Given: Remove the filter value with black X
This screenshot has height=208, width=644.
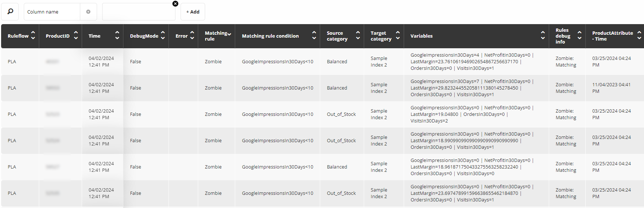Looking at the screenshot, I should (175, 4).
